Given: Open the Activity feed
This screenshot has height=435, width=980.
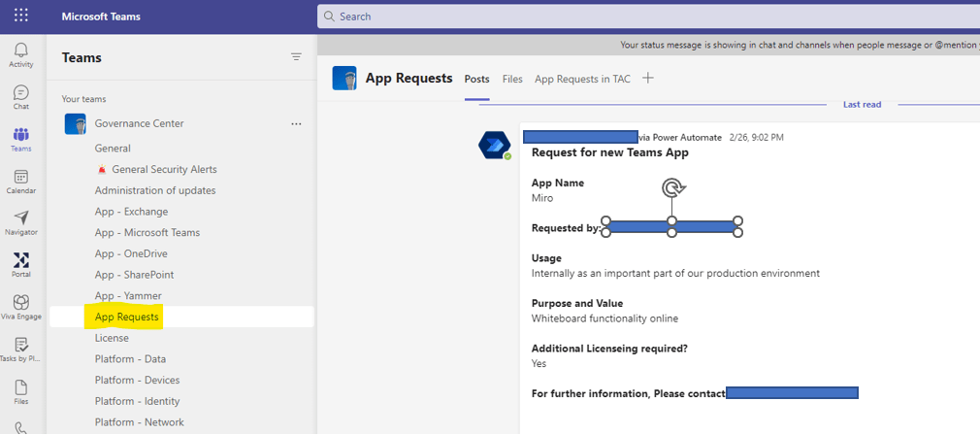Looking at the screenshot, I should pos(20,54).
